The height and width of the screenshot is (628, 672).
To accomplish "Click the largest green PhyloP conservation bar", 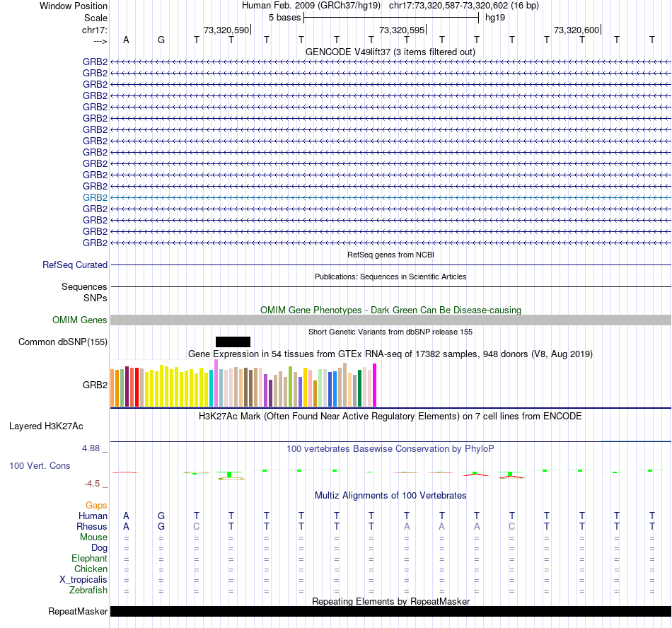I will (x=230, y=475).
